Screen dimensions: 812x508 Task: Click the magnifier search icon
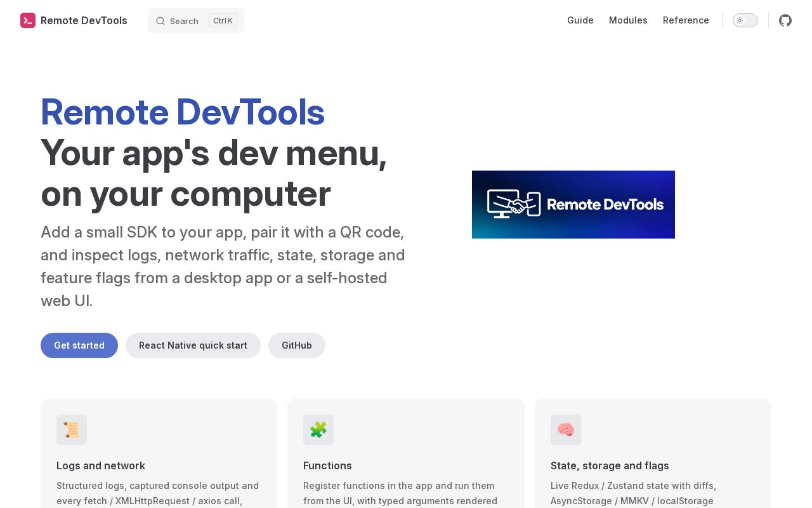tap(160, 21)
